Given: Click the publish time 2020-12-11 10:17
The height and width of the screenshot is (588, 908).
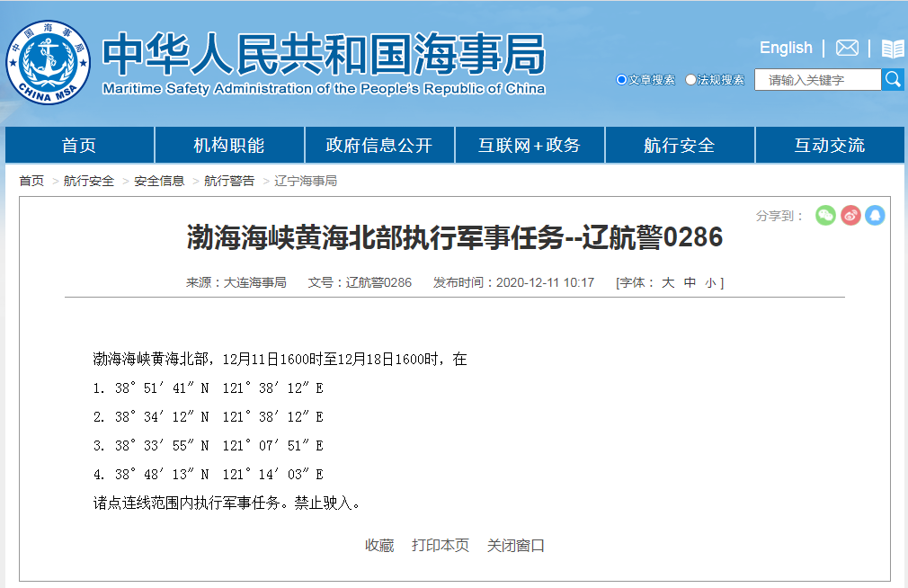Looking at the screenshot, I should pos(545,282).
